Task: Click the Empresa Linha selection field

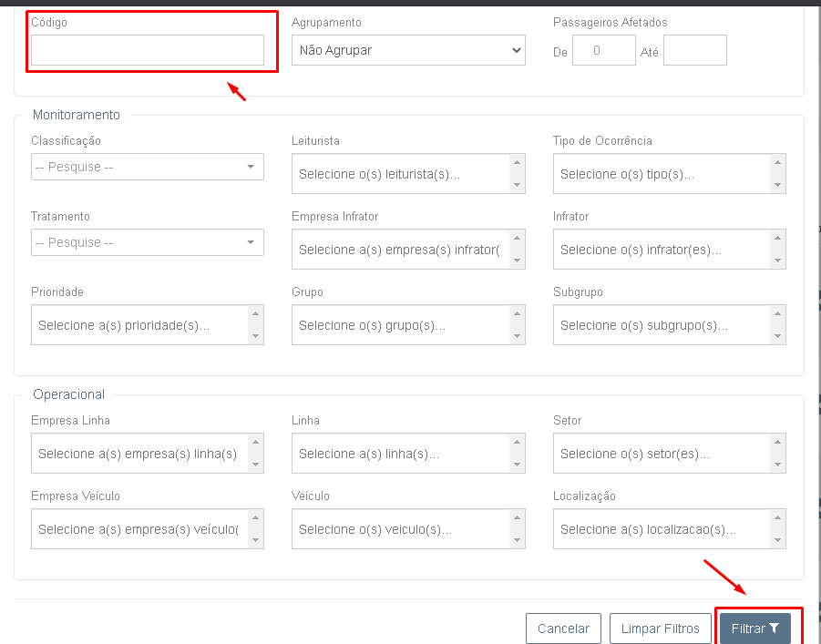Action: point(139,454)
